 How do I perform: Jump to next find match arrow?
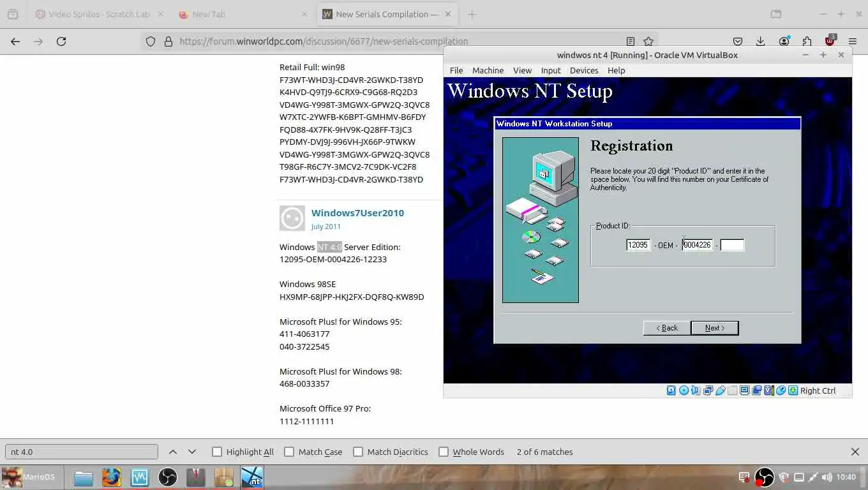point(191,452)
